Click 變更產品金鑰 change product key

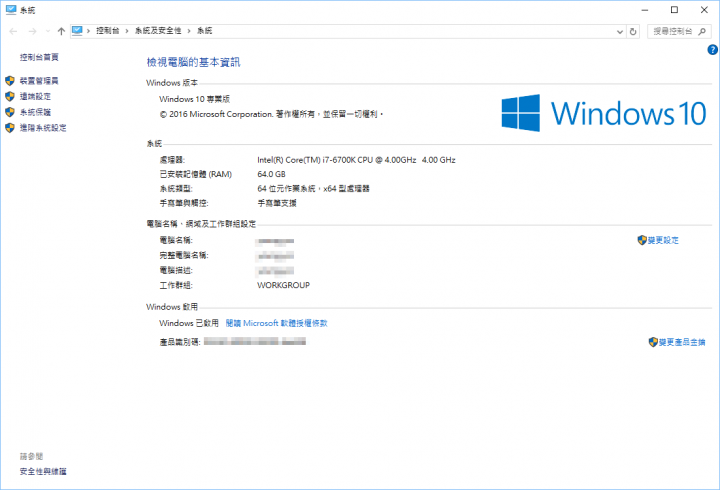pyautogui.click(x=682, y=342)
